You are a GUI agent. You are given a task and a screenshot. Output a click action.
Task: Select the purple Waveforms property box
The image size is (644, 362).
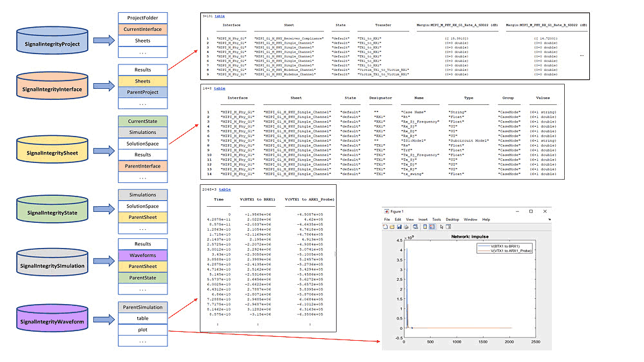143,255
